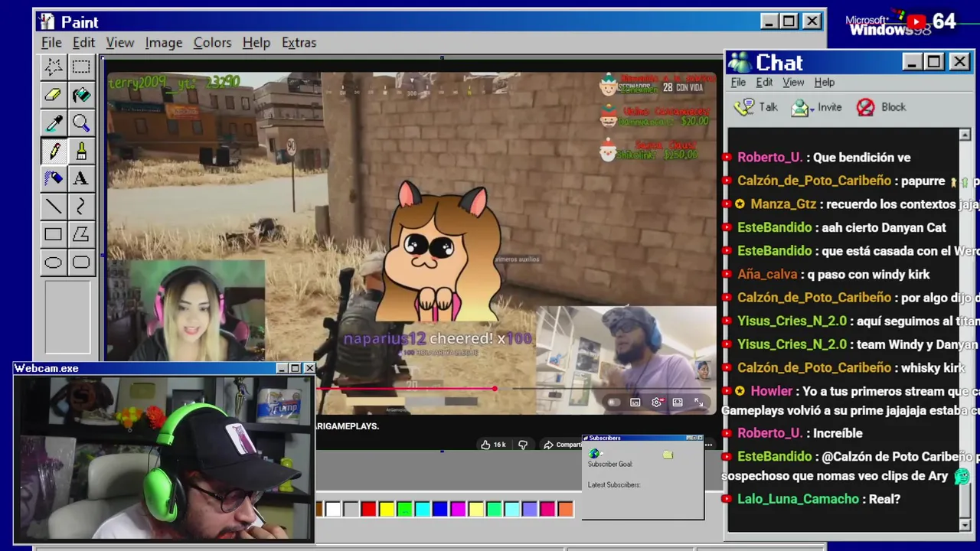Open the Paint Help menu
980x551 pixels.
coord(256,42)
